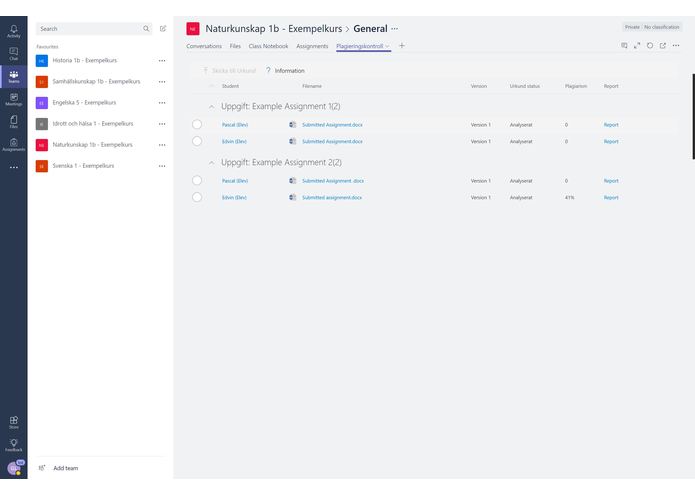Select Edvin's row in Example Assignment 2
695x494 pixels.
pos(197,197)
